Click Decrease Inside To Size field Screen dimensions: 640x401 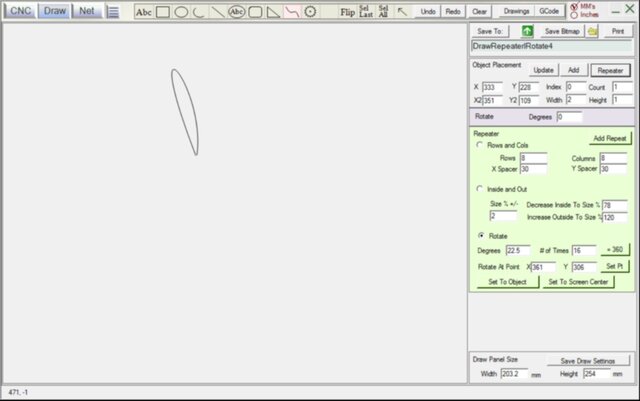[614, 205]
